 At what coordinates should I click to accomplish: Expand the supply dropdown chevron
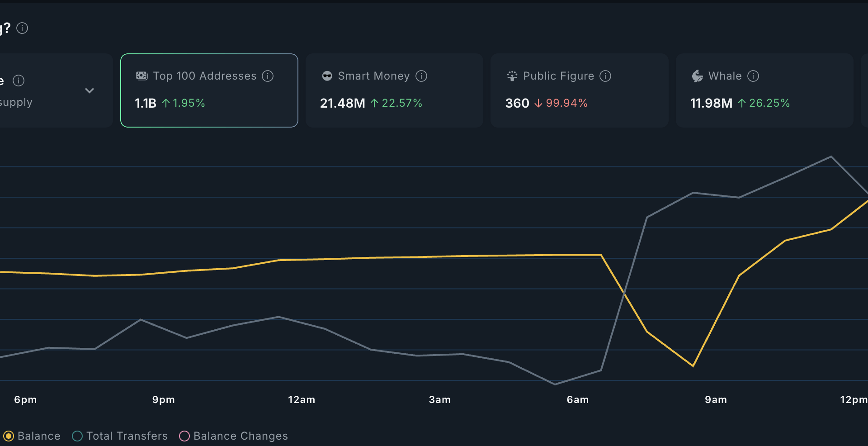click(90, 90)
